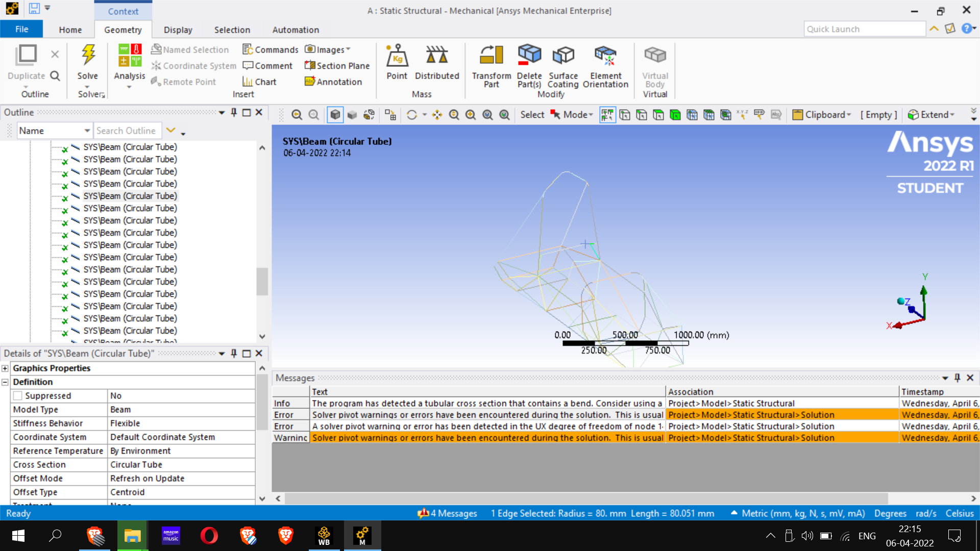Switch to the Home tab
Viewport: 980px width, 551px height.
click(x=70, y=30)
